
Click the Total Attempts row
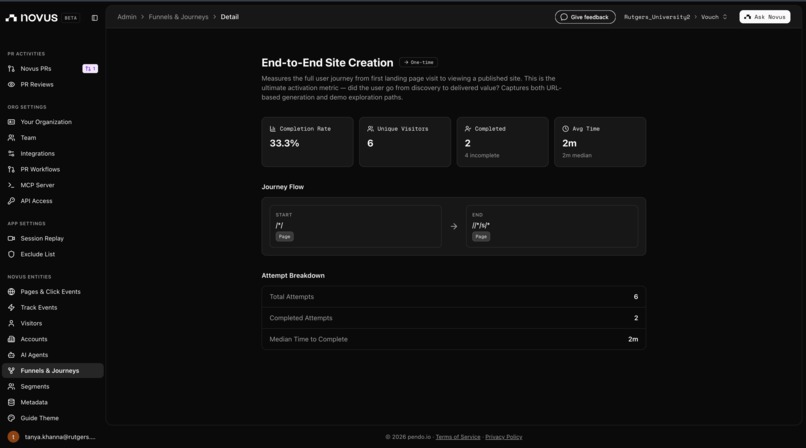click(x=453, y=296)
